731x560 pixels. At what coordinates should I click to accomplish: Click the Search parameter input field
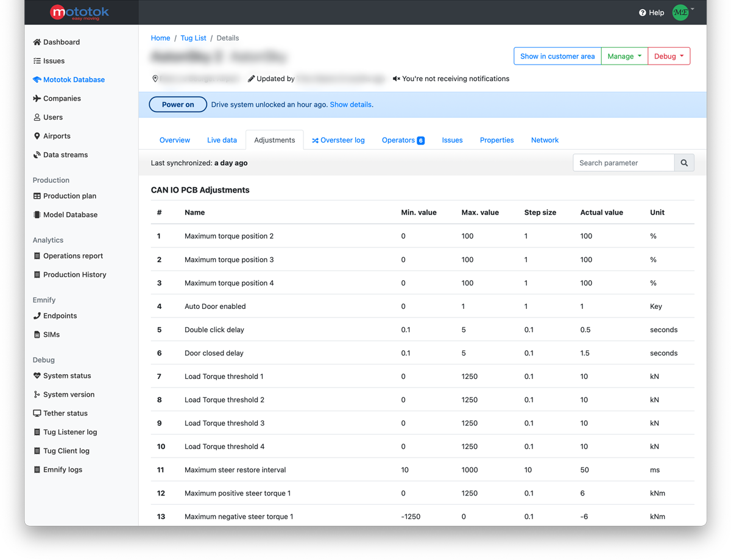pos(623,163)
